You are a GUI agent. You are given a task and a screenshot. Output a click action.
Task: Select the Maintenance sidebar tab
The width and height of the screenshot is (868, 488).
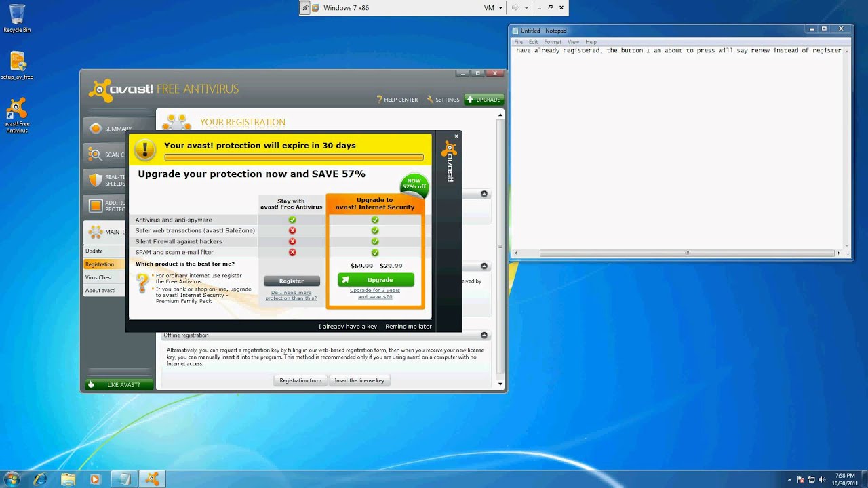coord(105,232)
